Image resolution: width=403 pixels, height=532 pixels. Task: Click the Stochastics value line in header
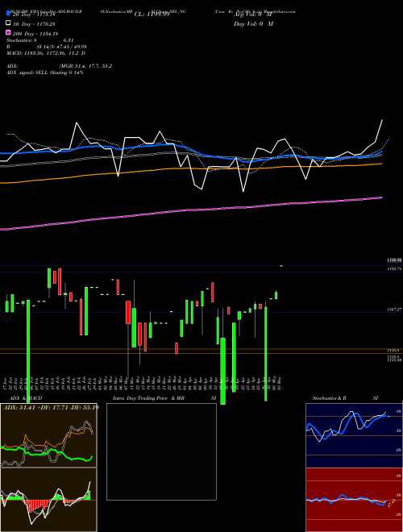pos(40,40)
